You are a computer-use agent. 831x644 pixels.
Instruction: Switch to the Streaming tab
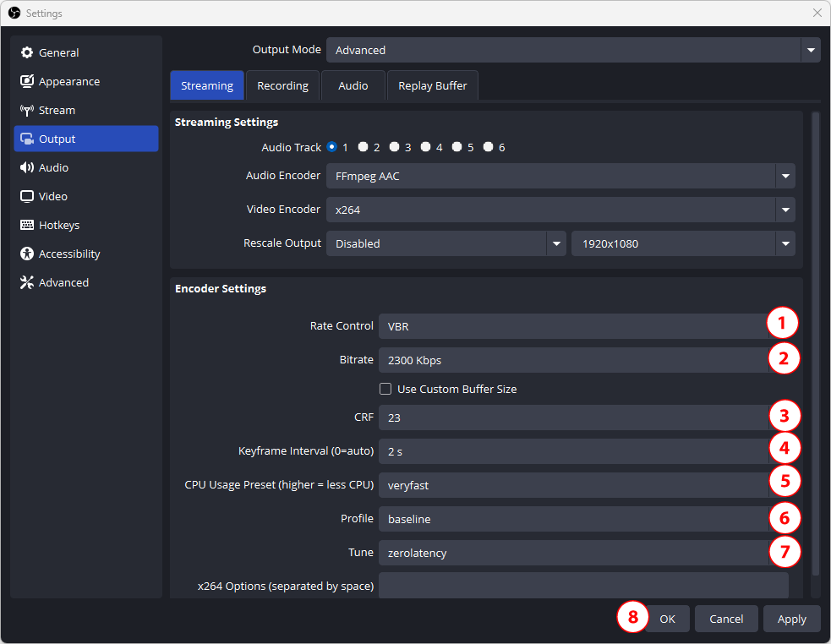point(206,85)
